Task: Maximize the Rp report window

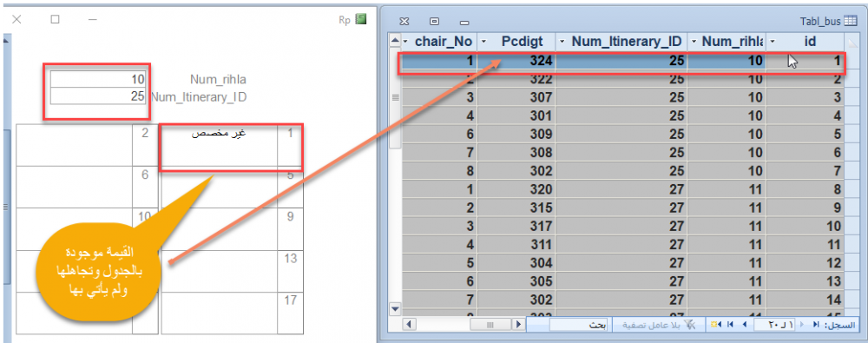Action: tap(55, 19)
